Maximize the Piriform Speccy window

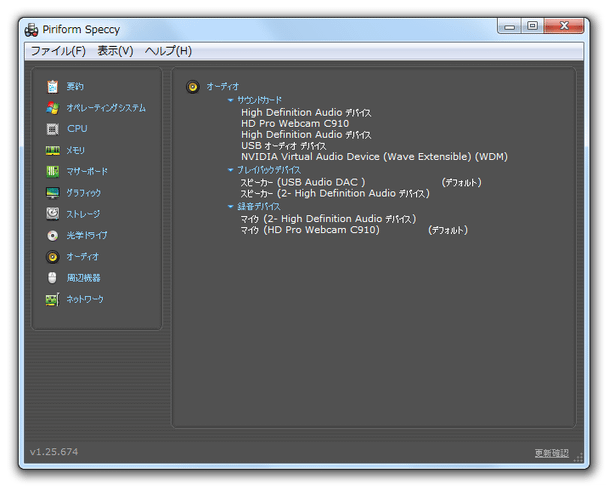[532, 26]
